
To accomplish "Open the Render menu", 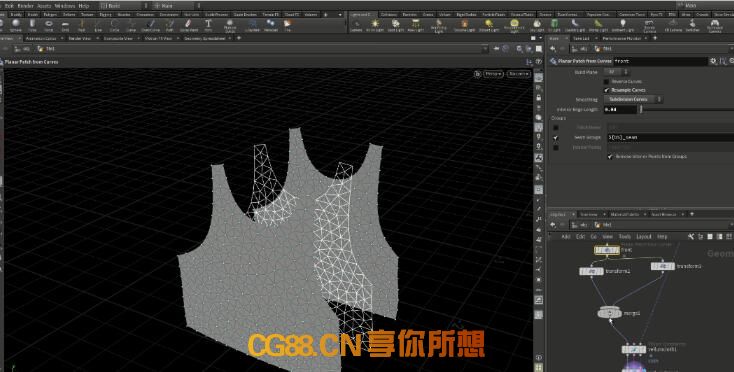I will tap(25, 6).
